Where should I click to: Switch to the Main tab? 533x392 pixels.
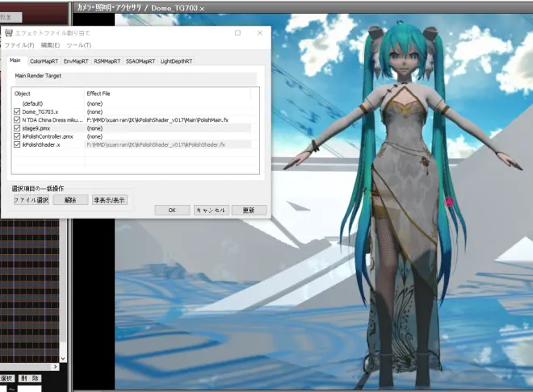[15, 60]
